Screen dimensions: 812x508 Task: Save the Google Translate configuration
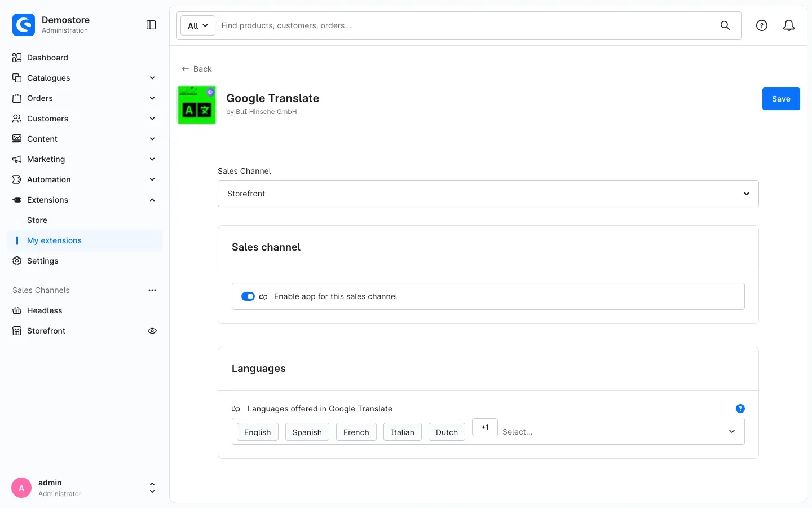(781, 99)
